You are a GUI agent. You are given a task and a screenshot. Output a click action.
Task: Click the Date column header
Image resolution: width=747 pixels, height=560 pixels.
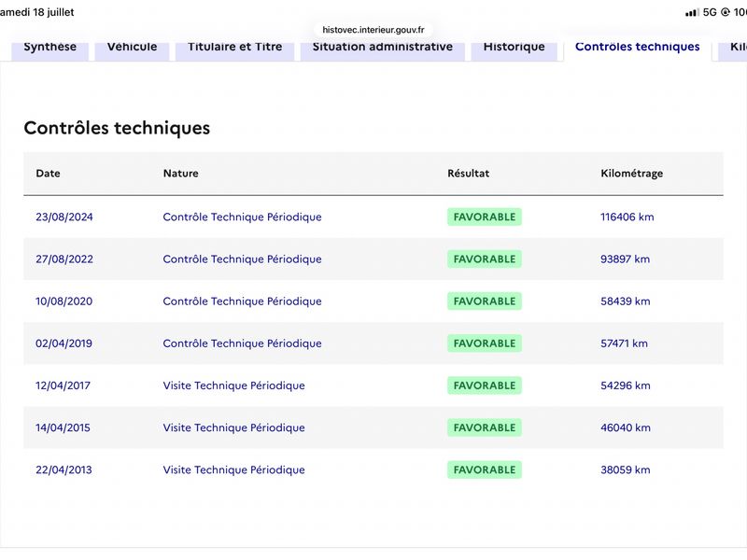click(49, 174)
